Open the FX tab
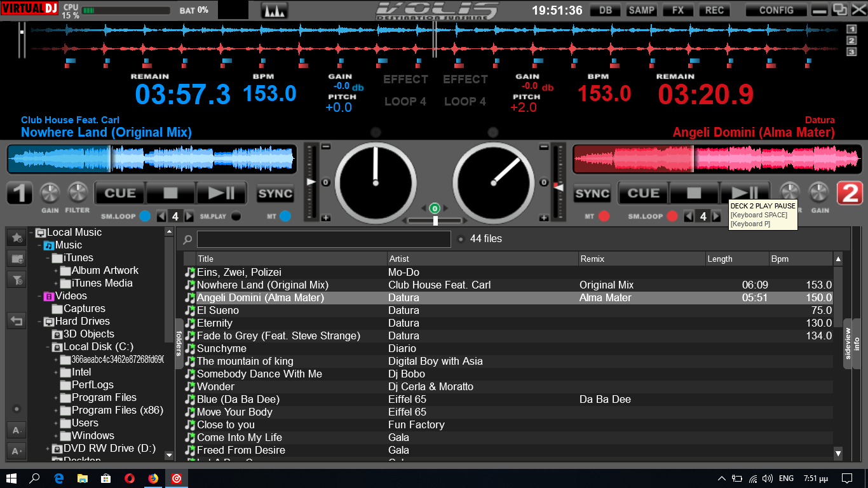868x488 pixels. [678, 10]
